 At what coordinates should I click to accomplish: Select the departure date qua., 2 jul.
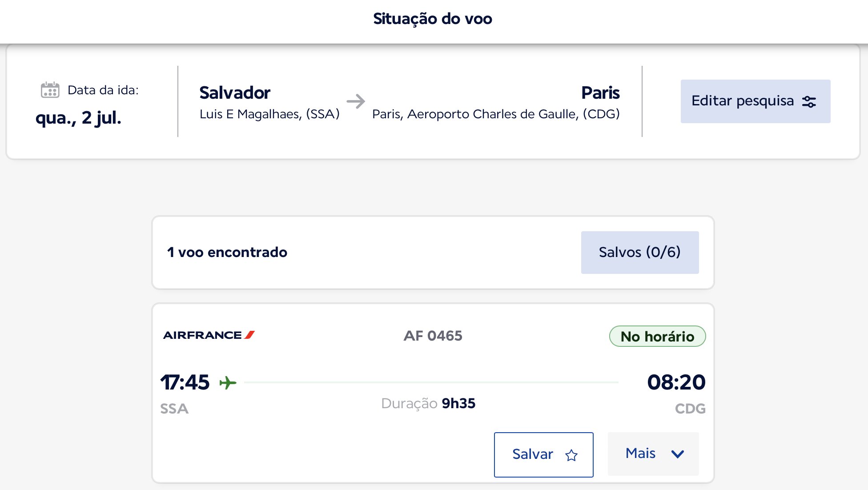pyautogui.click(x=78, y=118)
